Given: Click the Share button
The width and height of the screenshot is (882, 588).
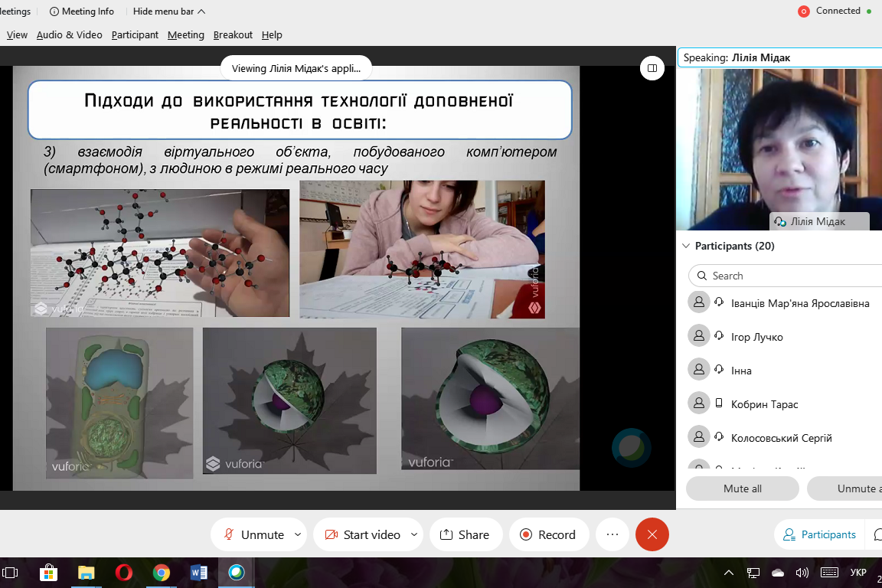Looking at the screenshot, I should click(465, 534).
